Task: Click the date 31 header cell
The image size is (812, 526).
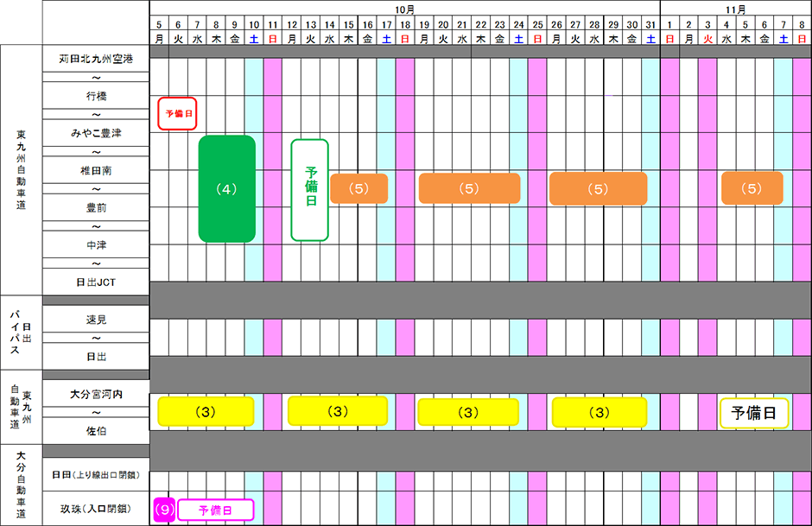Action: point(651,24)
